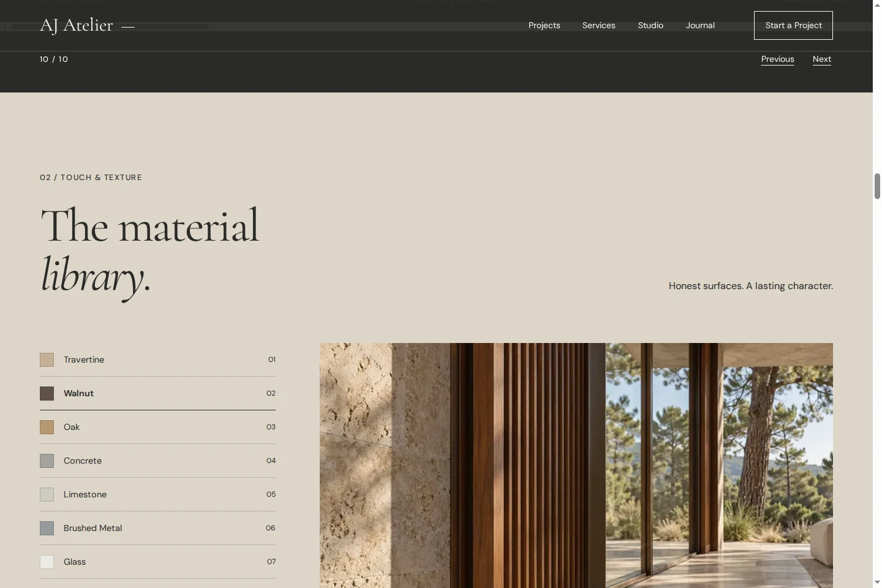
Task: Click the number 01 beside Travertine
Action: [x=272, y=360]
